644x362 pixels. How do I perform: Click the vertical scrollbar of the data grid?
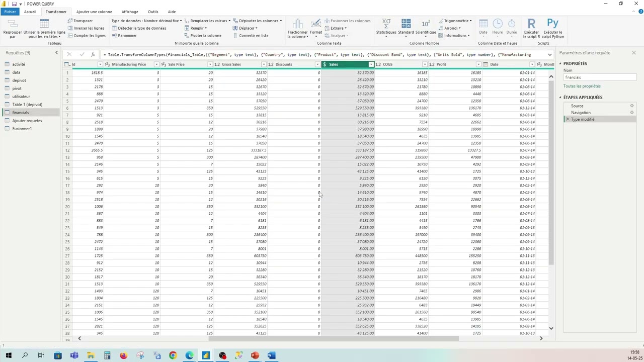[x=551, y=172]
